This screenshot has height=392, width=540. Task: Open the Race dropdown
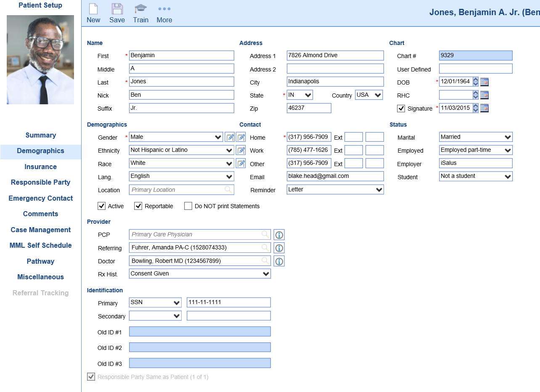point(182,163)
